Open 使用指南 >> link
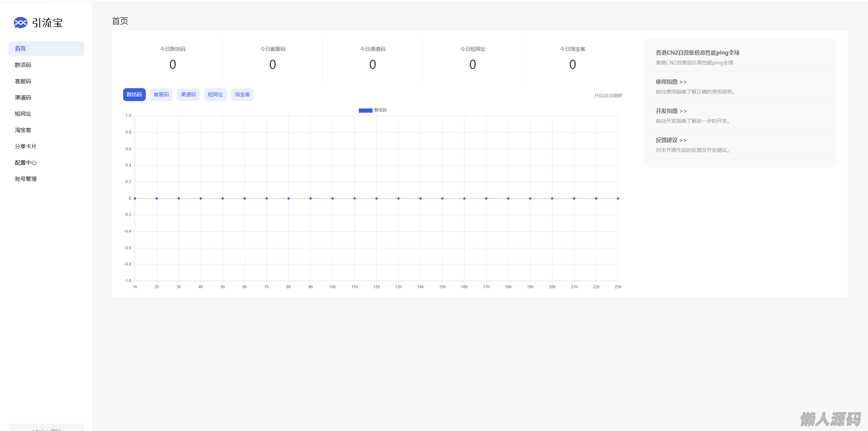868x431 pixels. [x=671, y=82]
